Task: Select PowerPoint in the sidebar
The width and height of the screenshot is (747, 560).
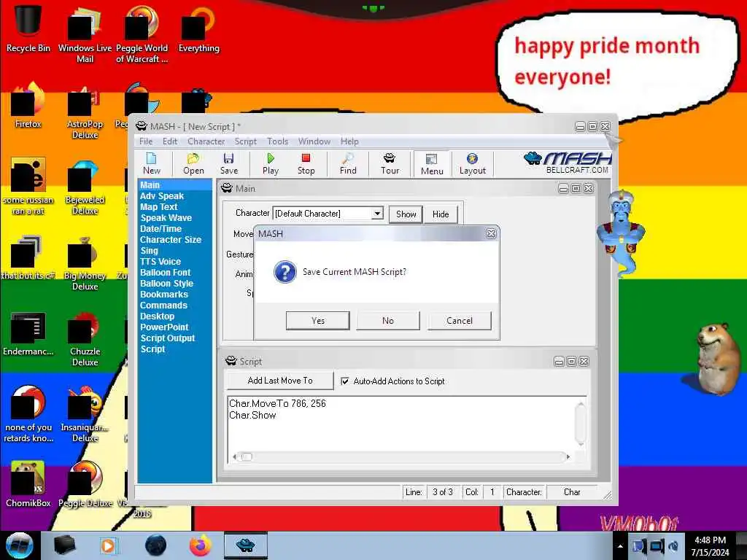Action: click(164, 327)
